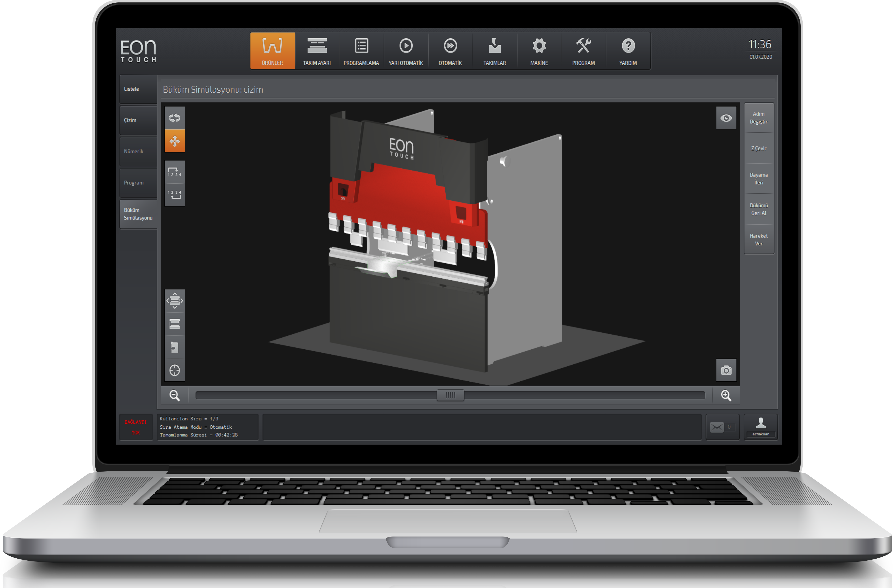Open MAKİNE machine settings

coord(539,51)
